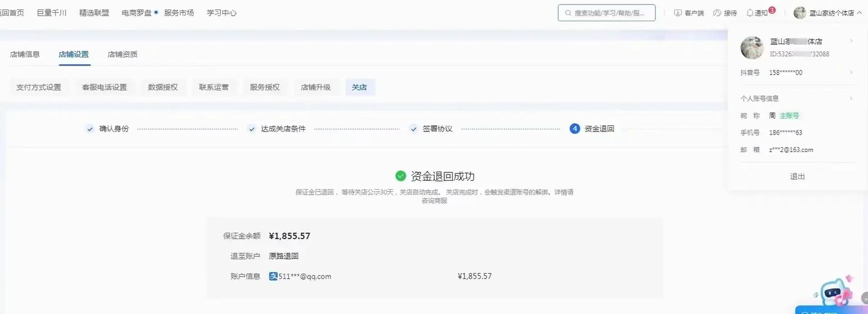Click 达成关店条件 step label
The image size is (868, 314).
click(284, 129)
